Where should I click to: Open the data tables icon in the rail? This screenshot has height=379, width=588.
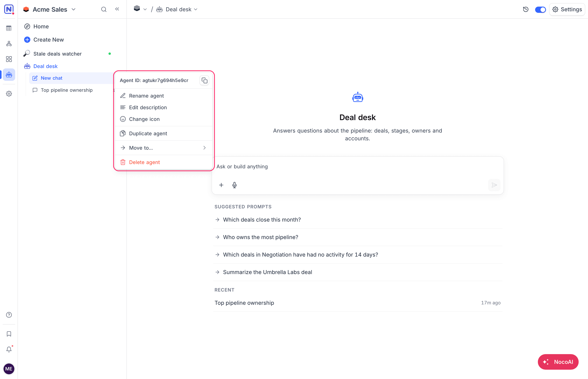(x=9, y=28)
